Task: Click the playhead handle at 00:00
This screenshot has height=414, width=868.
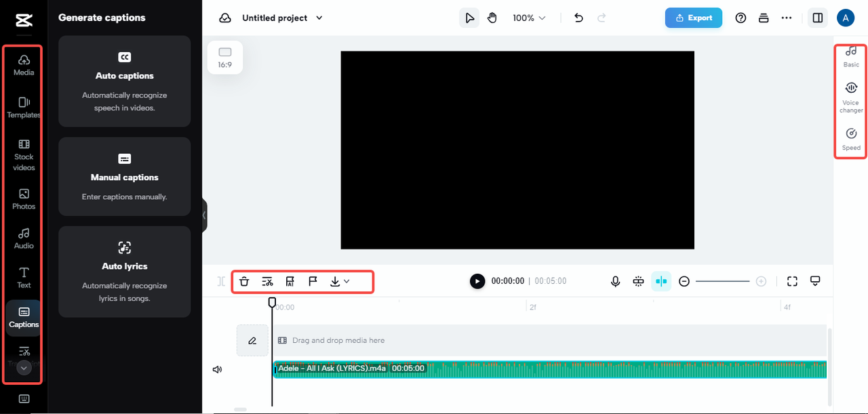Action: (x=272, y=302)
